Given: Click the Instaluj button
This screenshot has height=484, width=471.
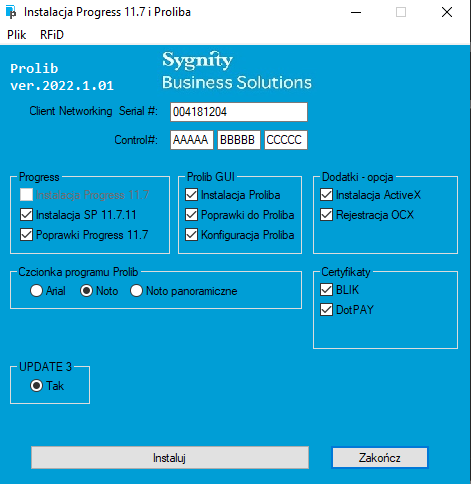Looking at the screenshot, I should (x=170, y=458).
